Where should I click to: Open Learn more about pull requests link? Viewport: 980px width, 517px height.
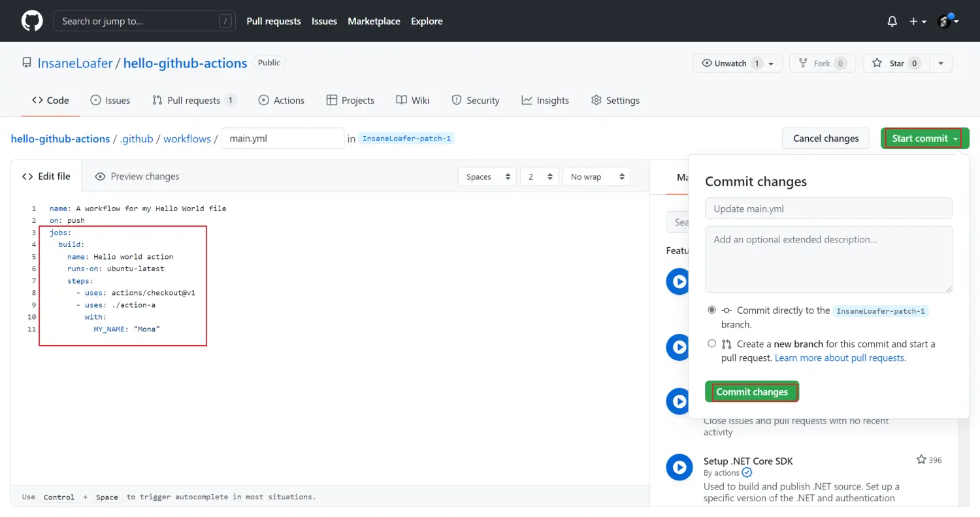[840, 358]
